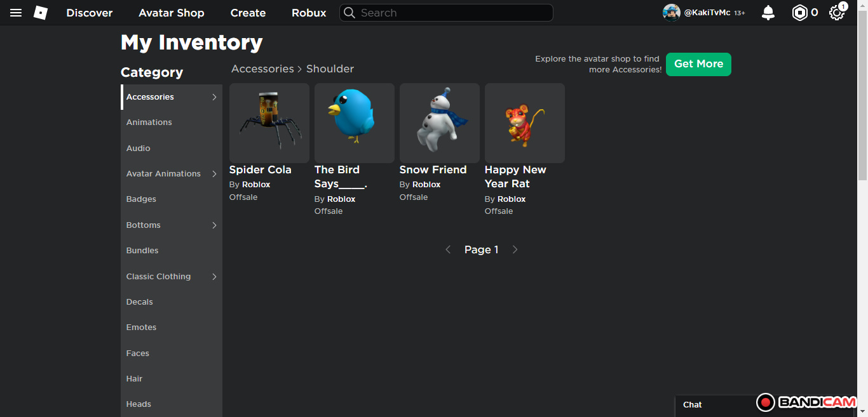Screen dimensions: 868x417
Task: Expand the Avatar Animations category
Action: [x=214, y=174]
